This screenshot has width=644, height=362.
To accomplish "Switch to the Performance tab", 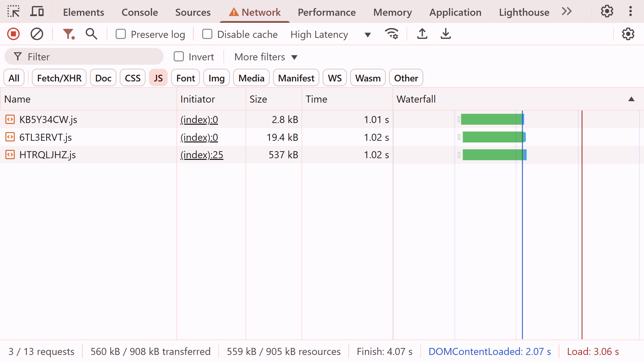I will [326, 12].
